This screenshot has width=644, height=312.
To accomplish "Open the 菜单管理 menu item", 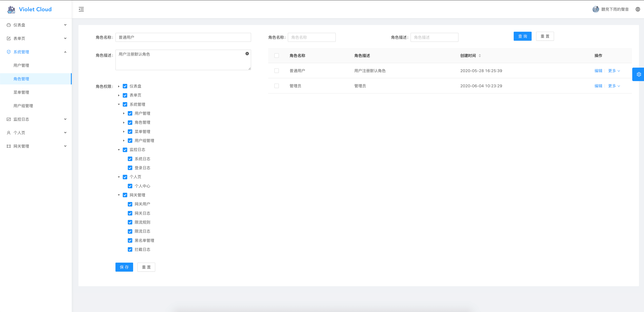I will point(21,92).
